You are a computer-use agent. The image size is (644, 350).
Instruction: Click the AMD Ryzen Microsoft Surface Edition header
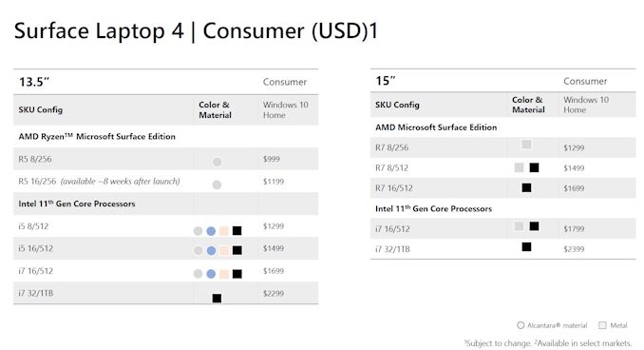pos(97,137)
